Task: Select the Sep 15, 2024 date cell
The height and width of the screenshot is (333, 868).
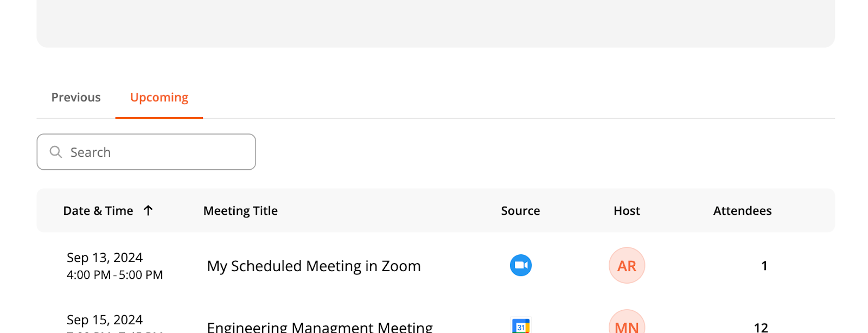Action: (105, 320)
